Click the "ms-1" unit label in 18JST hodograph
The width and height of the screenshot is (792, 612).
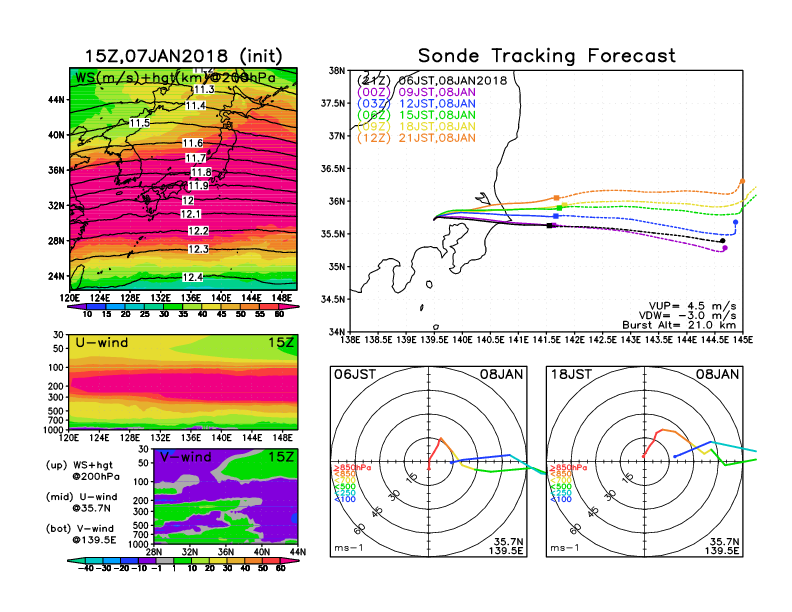point(565,548)
